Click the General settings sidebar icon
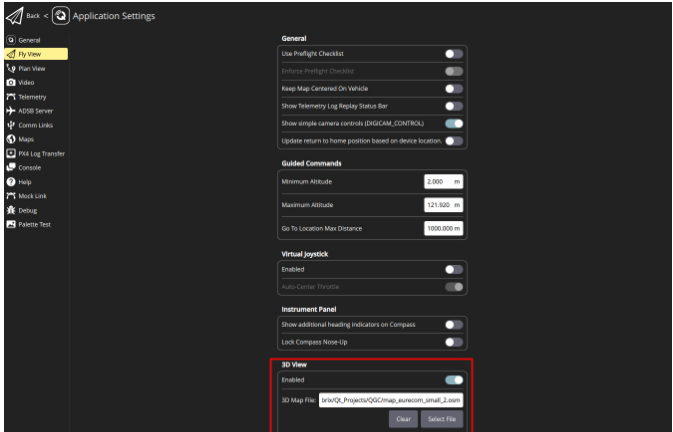Viewport: 673px width, 432px height. [x=11, y=40]
